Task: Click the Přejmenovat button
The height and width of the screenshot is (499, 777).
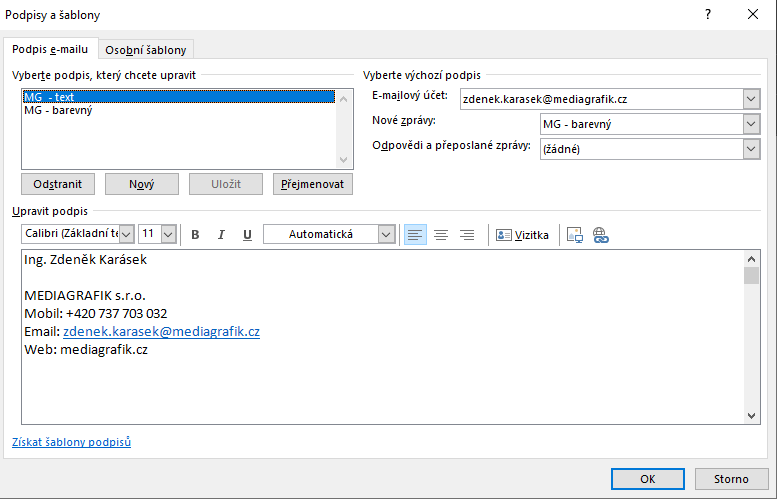Action: point(313,184)
